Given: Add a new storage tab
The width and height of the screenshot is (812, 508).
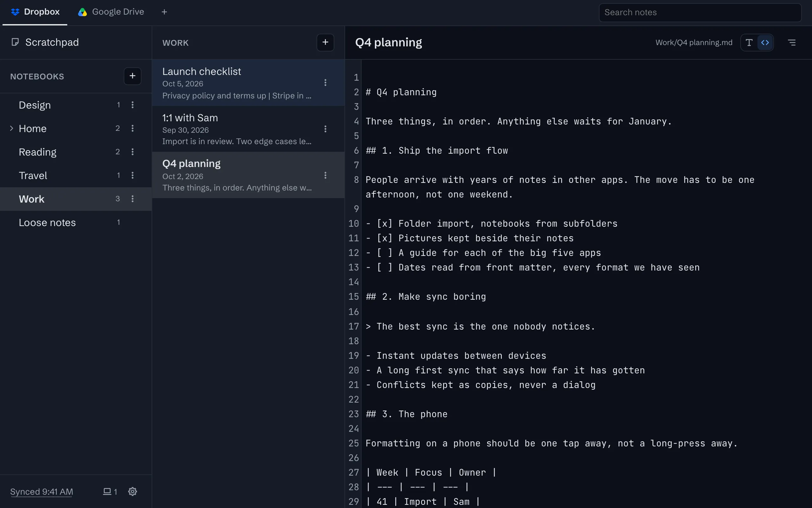Looking at the screenshot, I should click(x=164, y=12).
